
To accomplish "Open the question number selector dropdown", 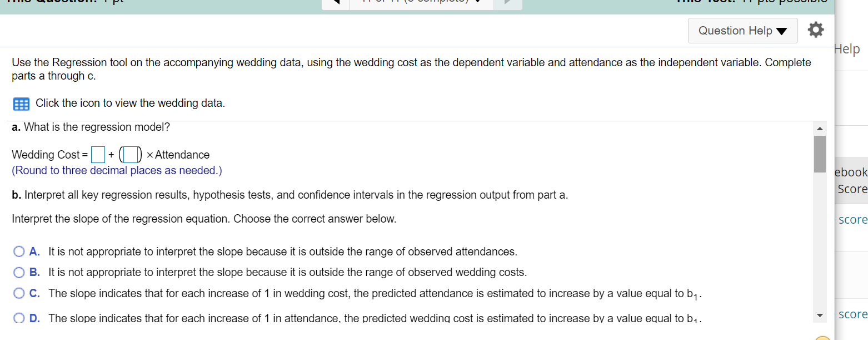I will [x=422, y=4].
